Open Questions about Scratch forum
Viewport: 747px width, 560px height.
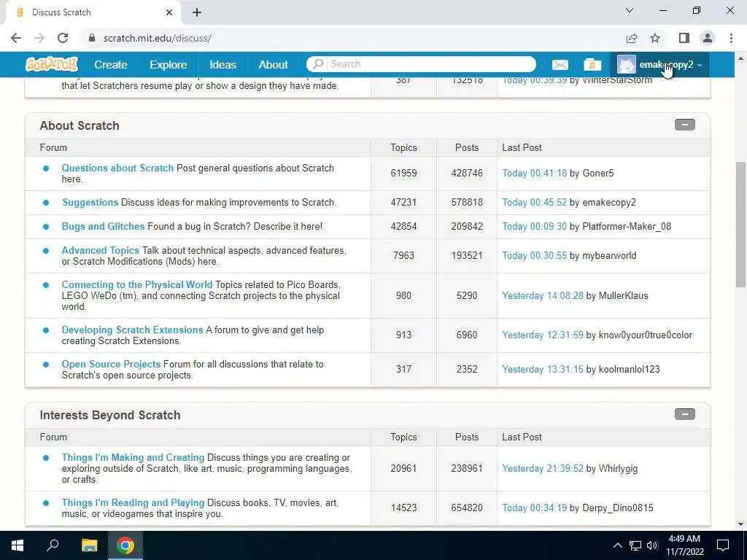117,168
